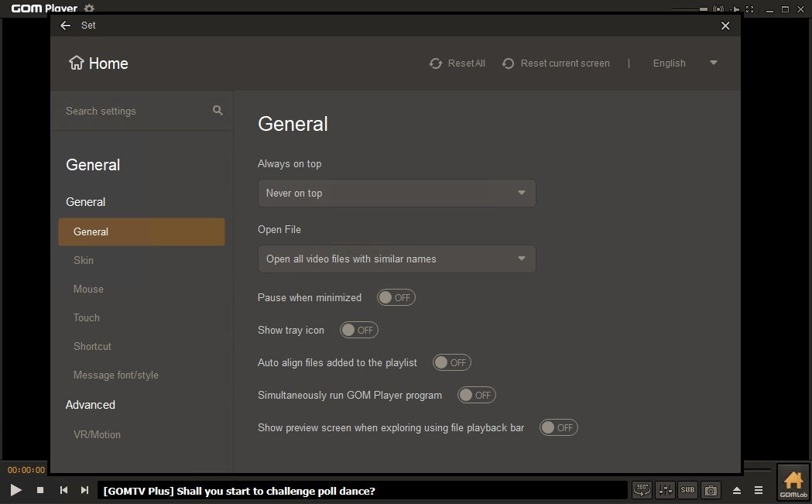Click the eject open file icon
This screenshot has width=812, height=504.
click(x=737, y=490)
